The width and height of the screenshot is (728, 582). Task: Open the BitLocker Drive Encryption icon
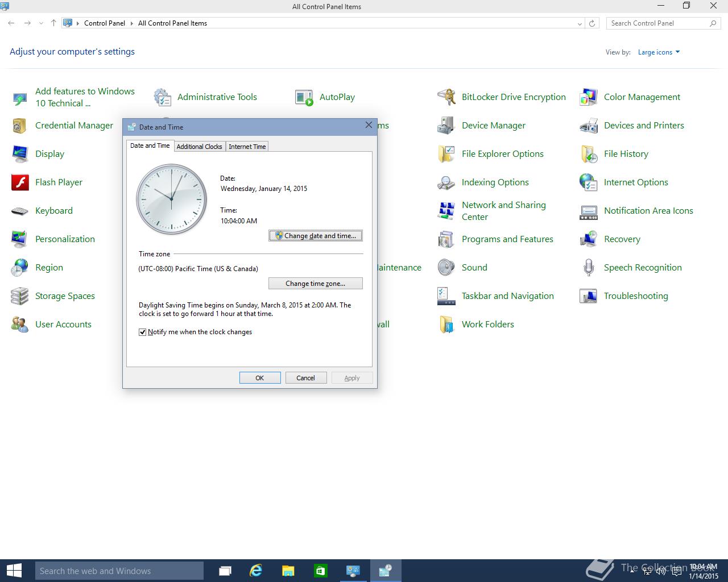click(446, 97)
